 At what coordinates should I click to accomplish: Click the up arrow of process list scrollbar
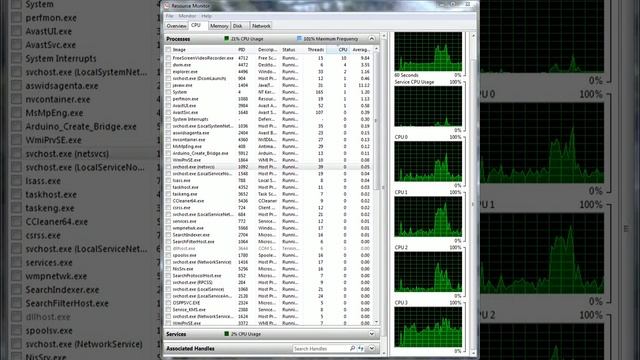pyautogui.click(x=376, y=49)
